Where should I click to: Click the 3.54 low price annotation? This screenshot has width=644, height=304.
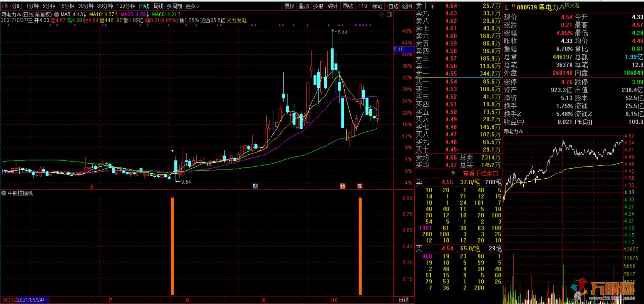186,182
